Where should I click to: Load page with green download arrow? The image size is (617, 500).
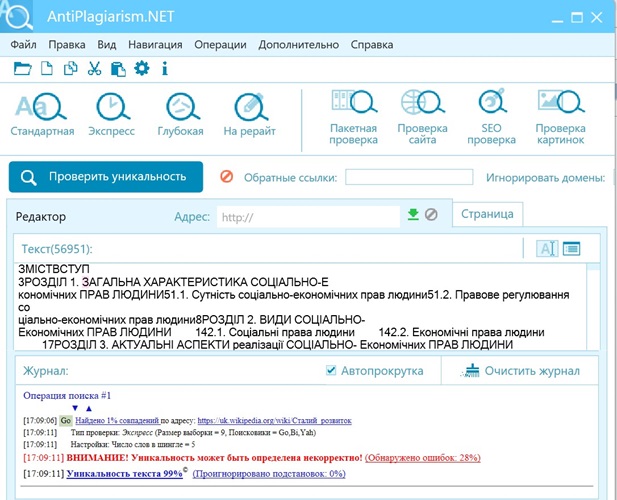point(413,215)
